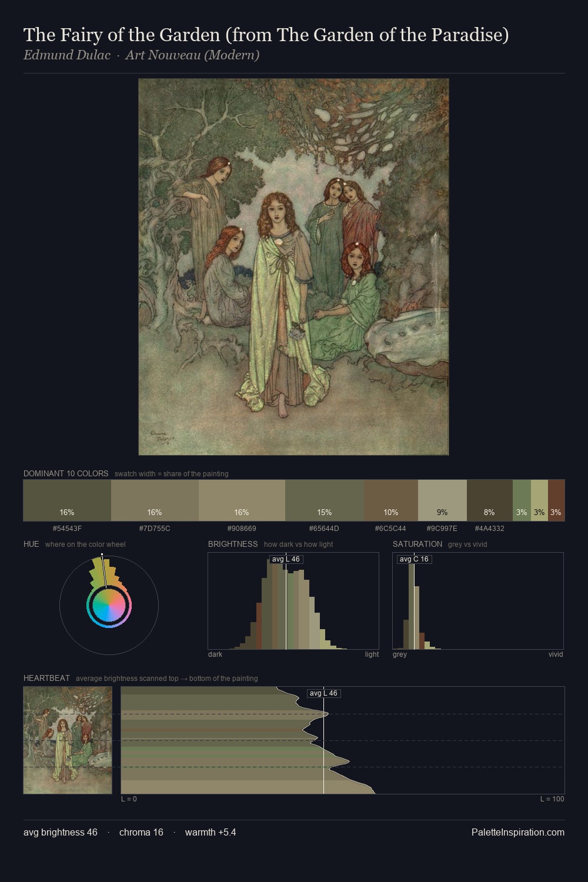Image resolution: width=588 pixels, height=882 pixels.
Task: Click the hex code text #54543F
Action: [67, 529]
